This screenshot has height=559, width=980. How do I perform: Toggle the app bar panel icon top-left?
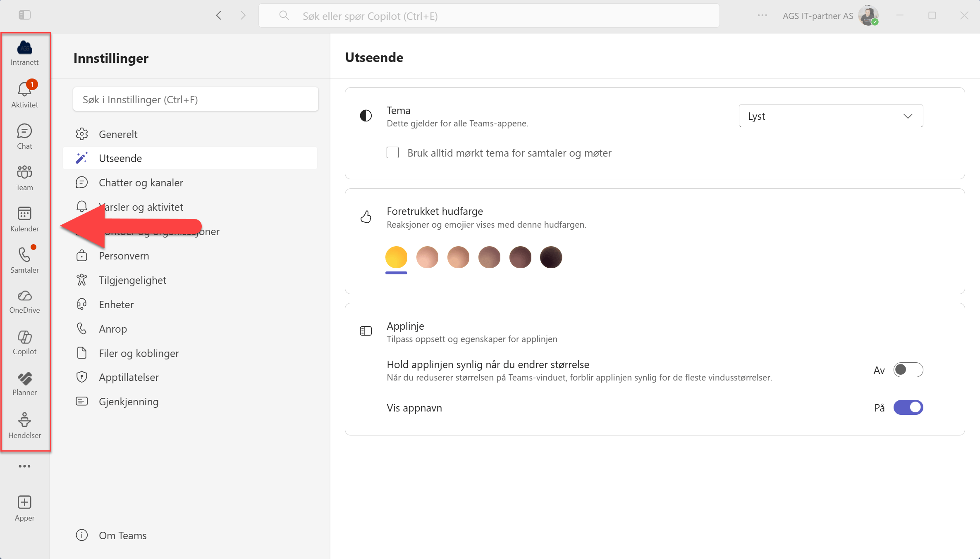(x=25, y=15)
